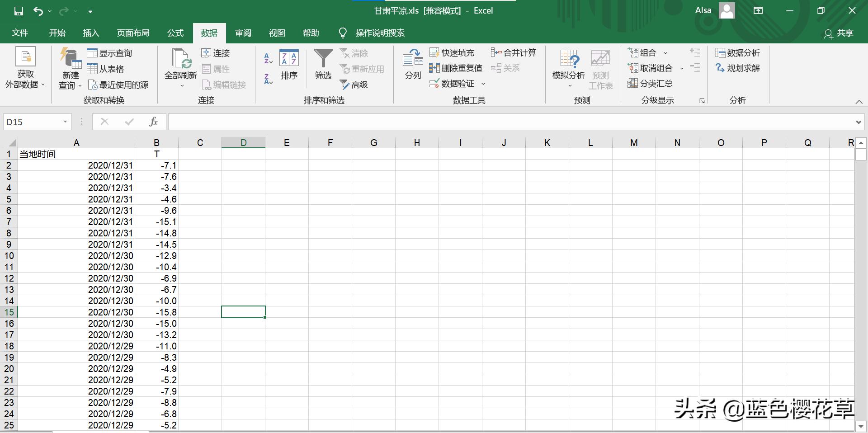Open the Name Box dropdown arrow
Screen dimensions: 868x433
(x=64, y=122)
